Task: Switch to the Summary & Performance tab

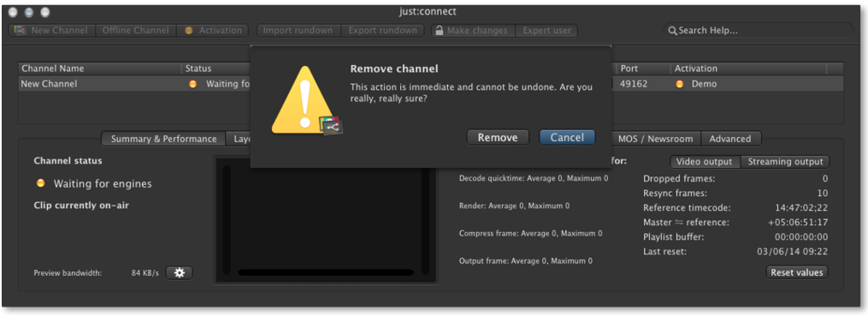Action: click(x=164, y=139)
